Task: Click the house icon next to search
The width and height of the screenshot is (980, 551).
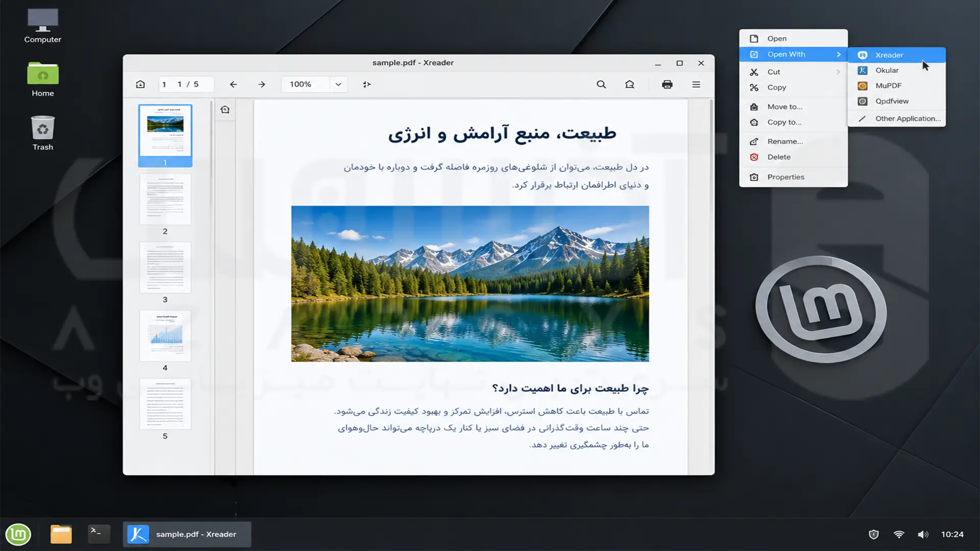Action: click(630, 84)
